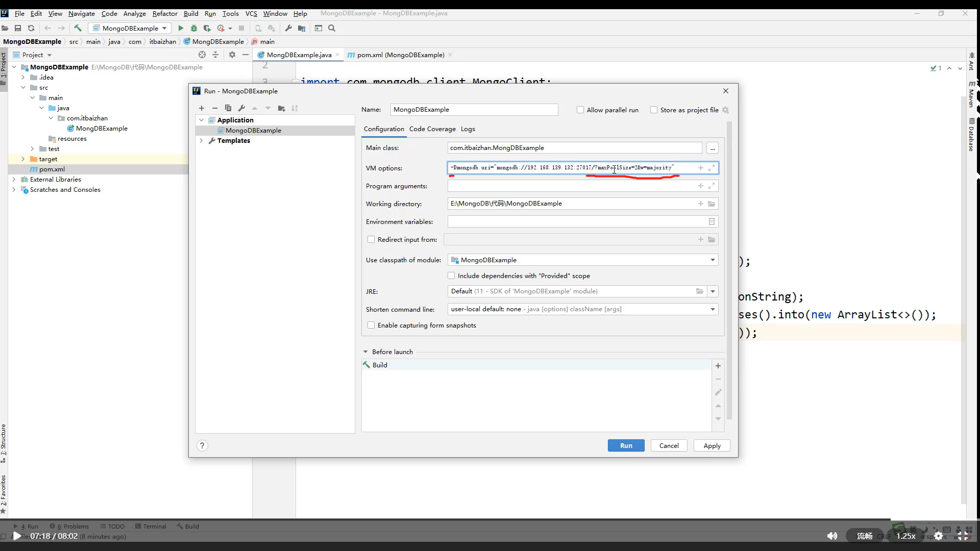Screen dimensions: 980x551
Task: Edit templates wrench icon in dialog toolbar
Action: point(241,108)
